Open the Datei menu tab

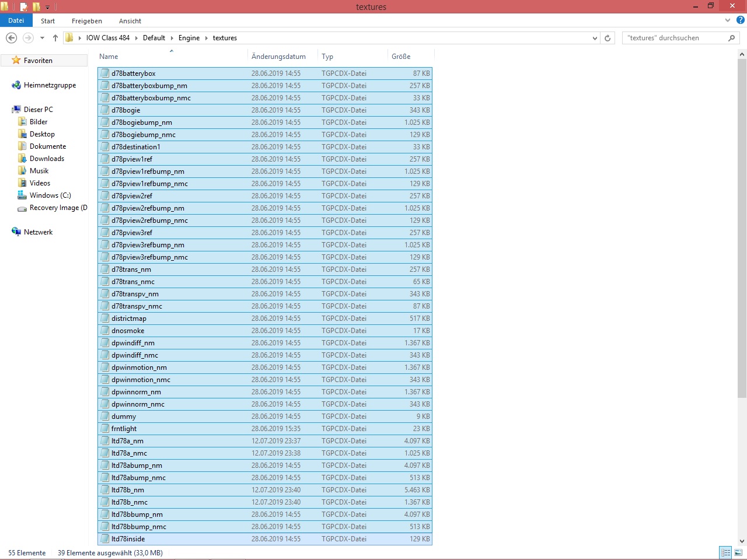(16, 20)
